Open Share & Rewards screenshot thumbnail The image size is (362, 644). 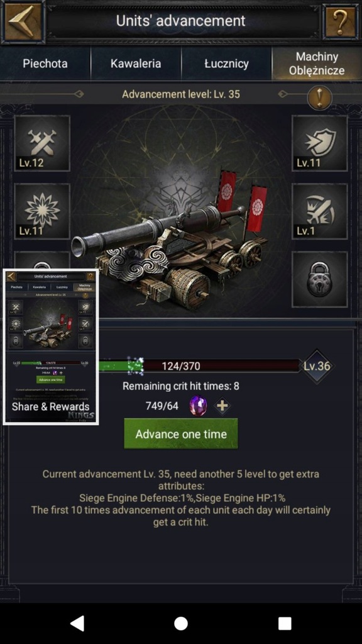[x=50, y=347]
